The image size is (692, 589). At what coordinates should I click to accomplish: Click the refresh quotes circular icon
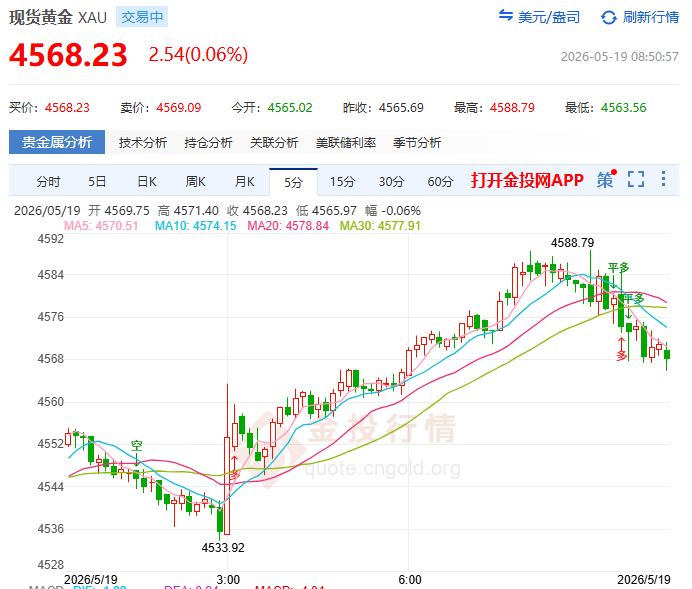(x=609, y=18)
